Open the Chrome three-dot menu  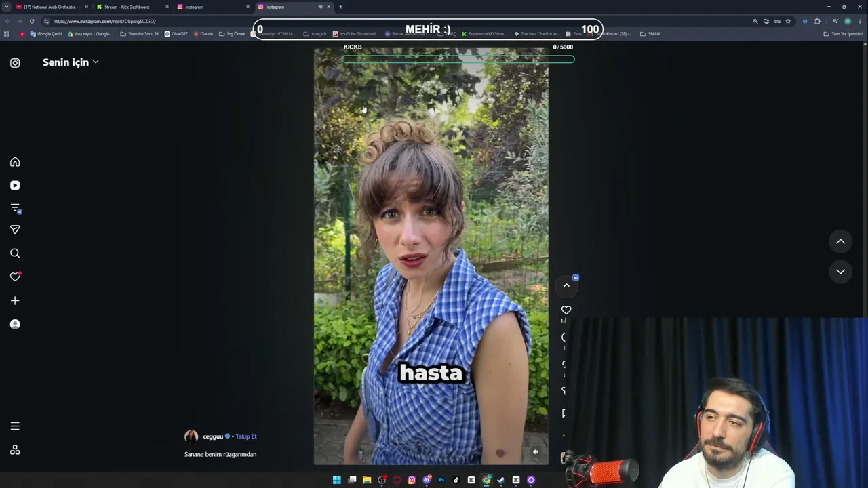click(860, 21)
